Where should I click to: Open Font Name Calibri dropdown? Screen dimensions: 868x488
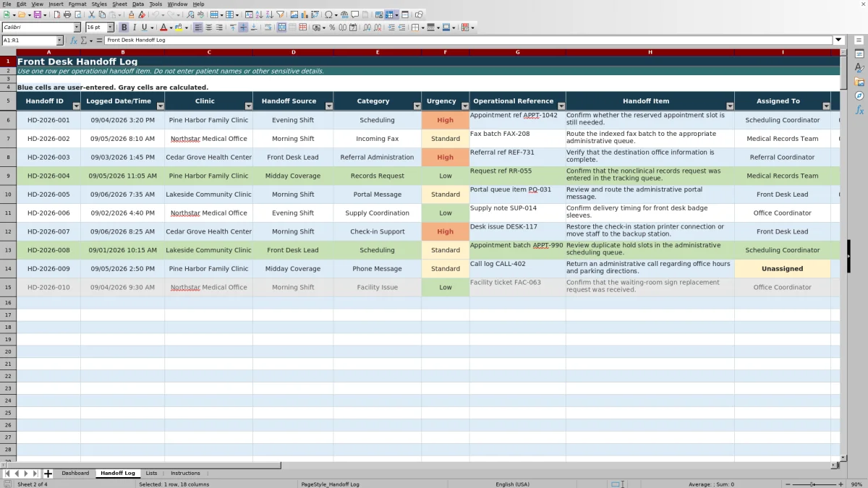pyautogui.click(x=77, y=27)
